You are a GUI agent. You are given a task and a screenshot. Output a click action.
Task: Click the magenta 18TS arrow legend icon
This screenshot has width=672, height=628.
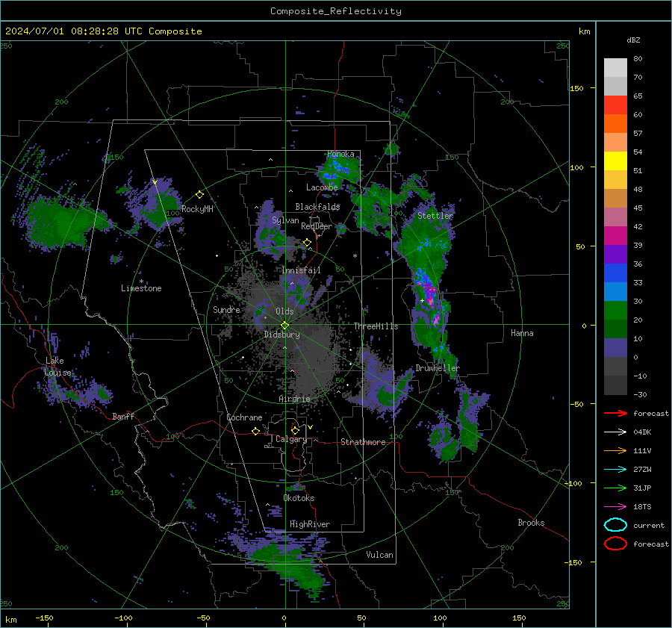click(615, 507)
